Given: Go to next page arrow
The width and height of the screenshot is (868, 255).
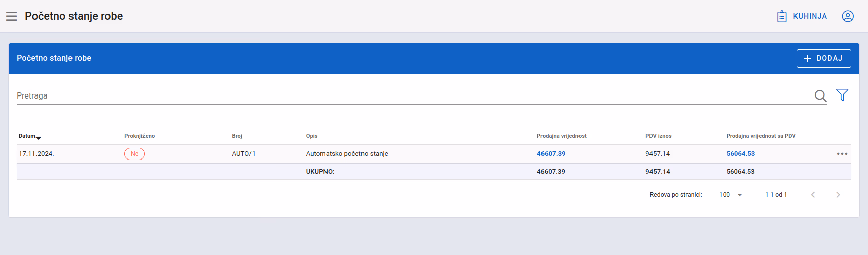Looking at the screenshot, I should pos(838,195).
